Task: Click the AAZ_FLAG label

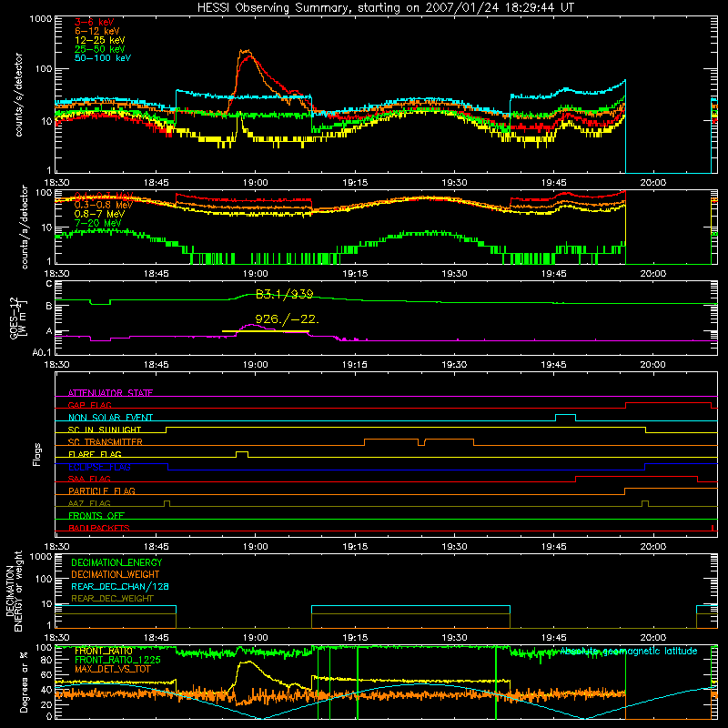Action: (89, 503)
